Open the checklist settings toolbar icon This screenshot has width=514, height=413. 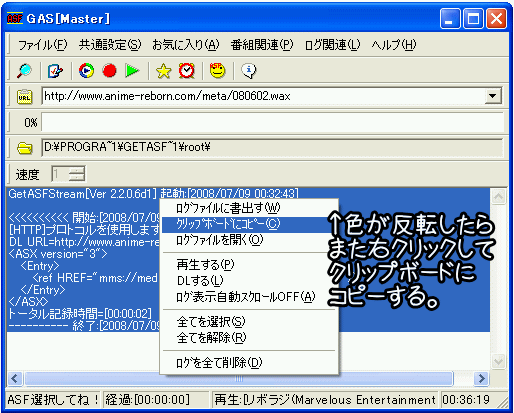pos(55,71)
